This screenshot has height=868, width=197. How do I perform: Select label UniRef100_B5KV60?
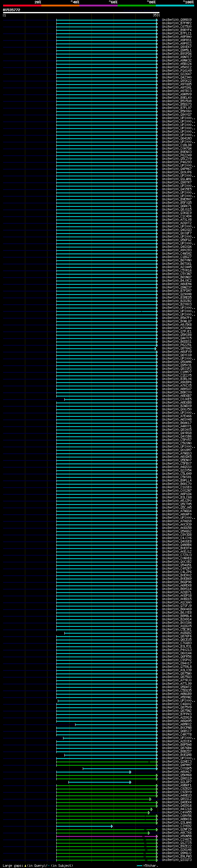[176, 111]
